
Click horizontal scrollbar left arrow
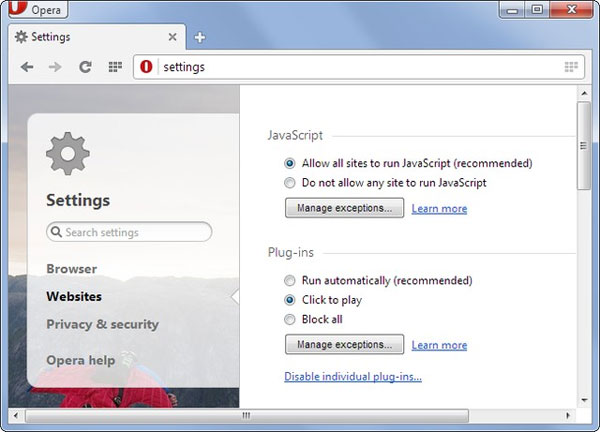point(16,416)
